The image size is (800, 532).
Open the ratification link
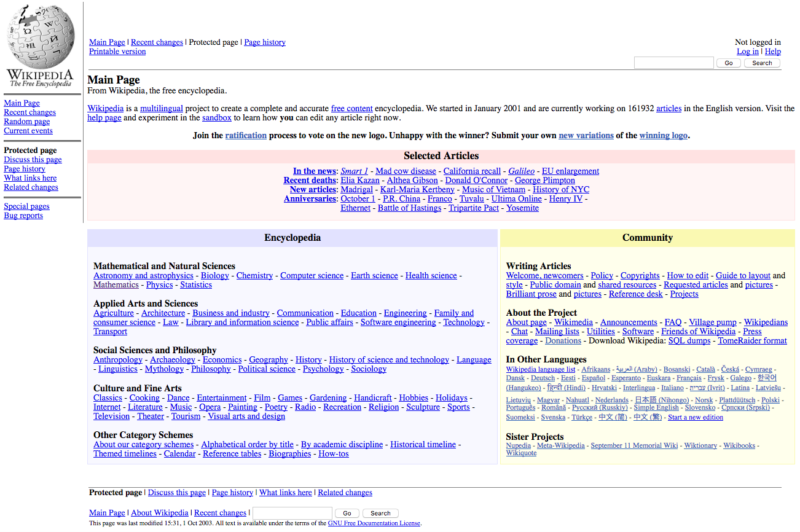tap(246, 136)
